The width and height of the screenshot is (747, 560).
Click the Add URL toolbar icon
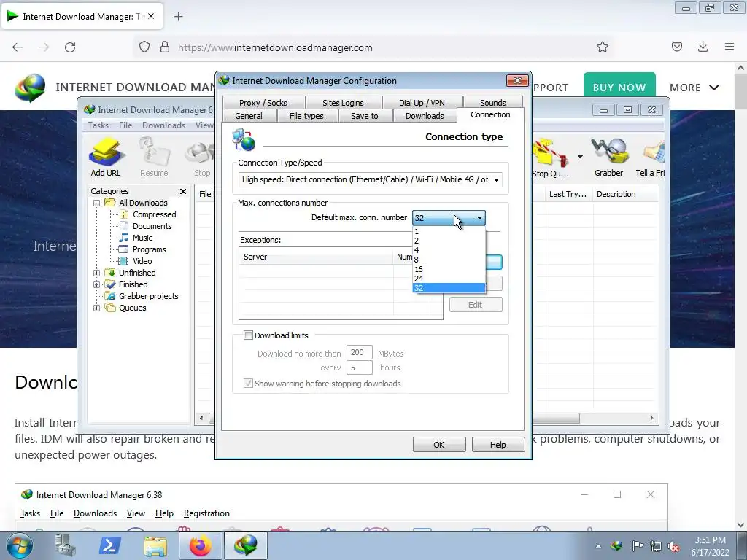(106, 157)
